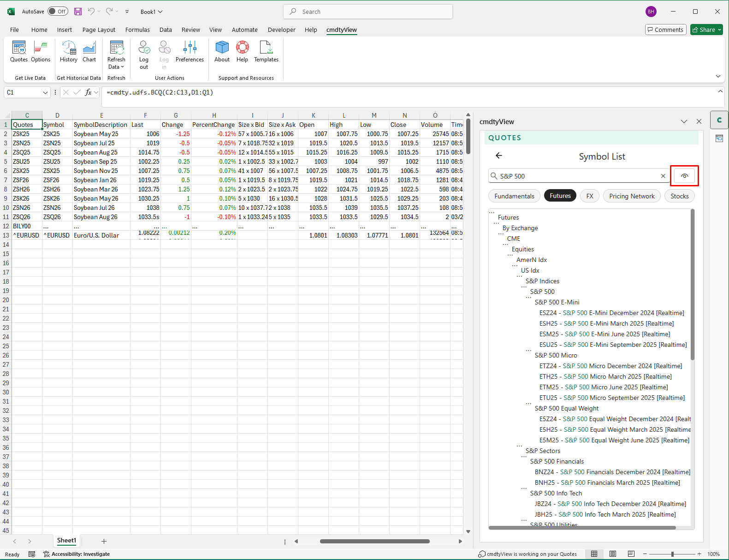Select the FX filter pill
The width and height of the screenshot is (729, 560).
[x=590, y=196]
